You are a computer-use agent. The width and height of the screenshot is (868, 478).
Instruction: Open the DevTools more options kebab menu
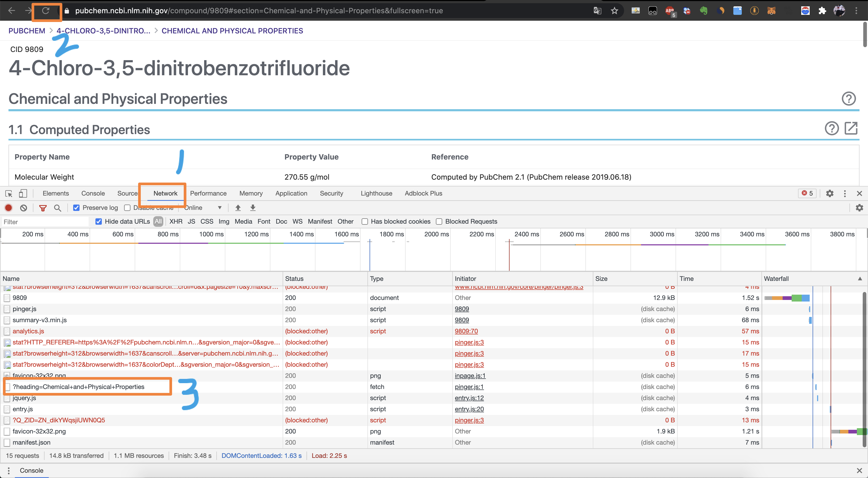click(x=845, y=193)
